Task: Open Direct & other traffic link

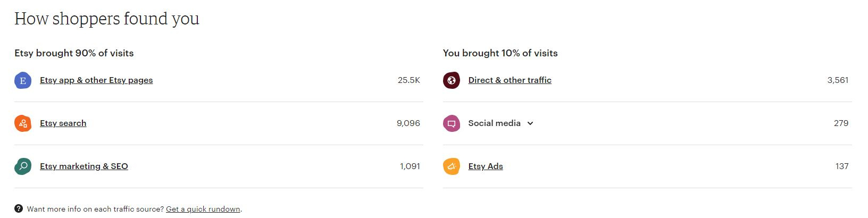Action: [510, 80]
